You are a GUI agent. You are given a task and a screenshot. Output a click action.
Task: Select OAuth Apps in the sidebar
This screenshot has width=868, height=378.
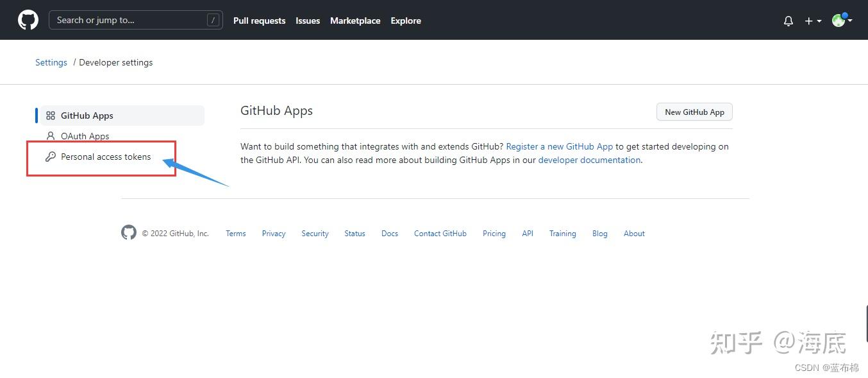click(85, 136)
